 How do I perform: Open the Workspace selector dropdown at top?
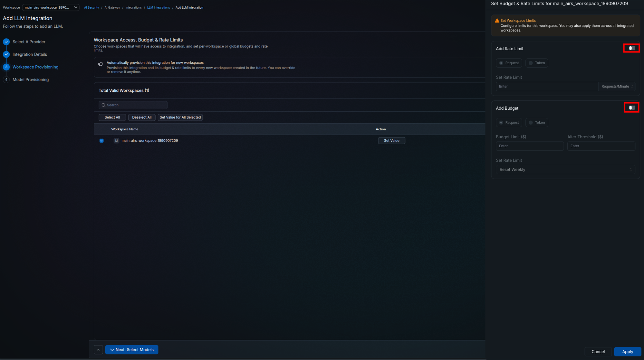click(51, 7)
